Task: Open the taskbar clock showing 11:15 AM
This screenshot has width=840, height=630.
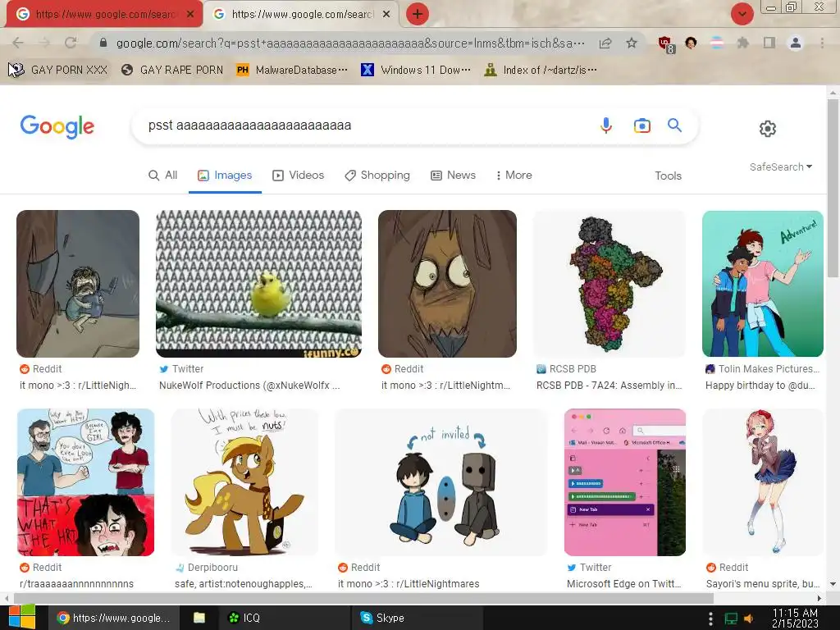Action: click(795, 618)
